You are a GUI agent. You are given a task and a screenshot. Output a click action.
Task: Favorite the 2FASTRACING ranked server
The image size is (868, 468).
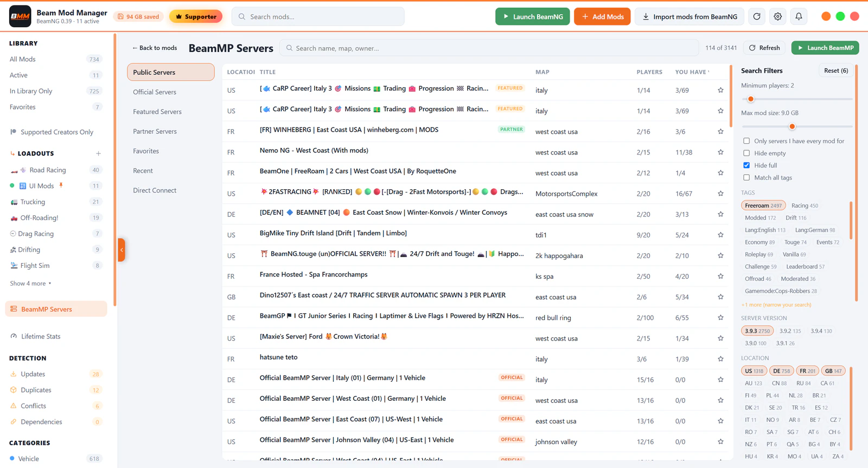[720, 194]
